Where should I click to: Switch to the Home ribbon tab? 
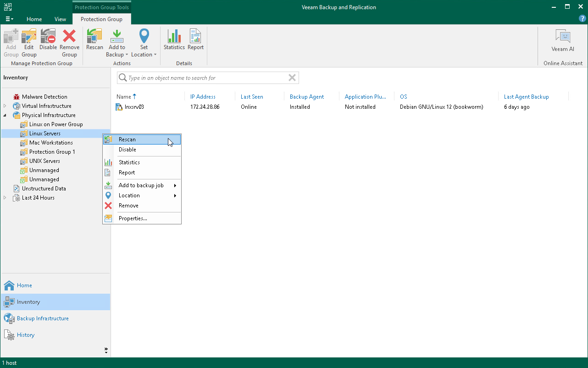[x=34, y=19]
